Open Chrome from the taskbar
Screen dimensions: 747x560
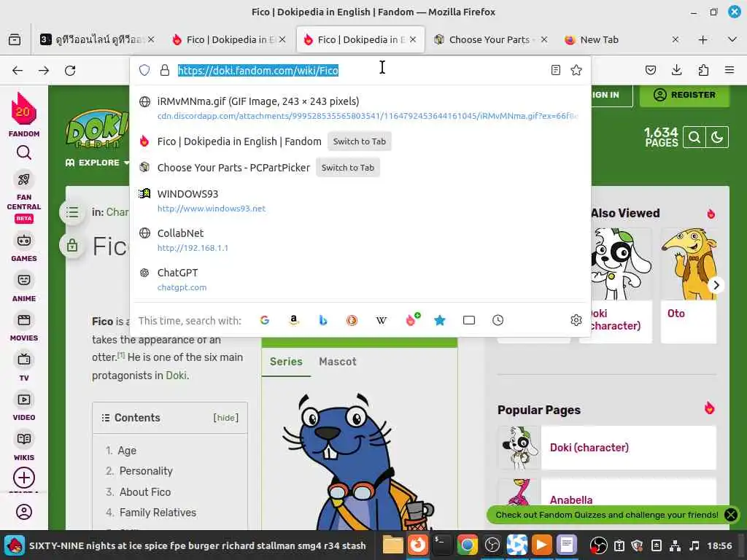pos(467,545)
